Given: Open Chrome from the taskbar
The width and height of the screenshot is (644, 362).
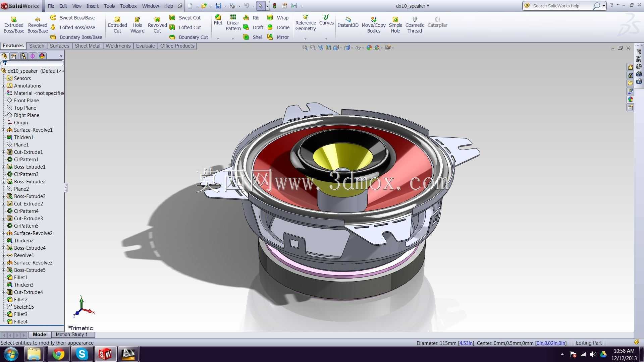Looking at the screenshot, I should [58, 354].
